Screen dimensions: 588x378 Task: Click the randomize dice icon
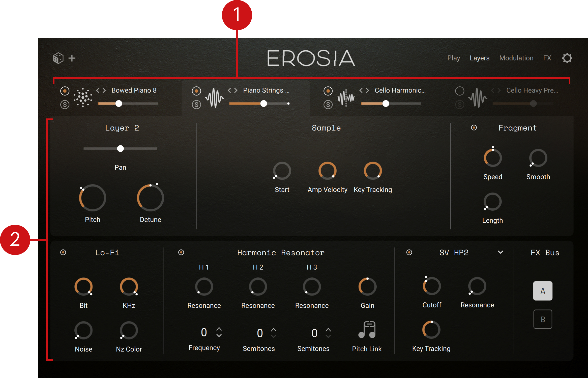point(58,58)
